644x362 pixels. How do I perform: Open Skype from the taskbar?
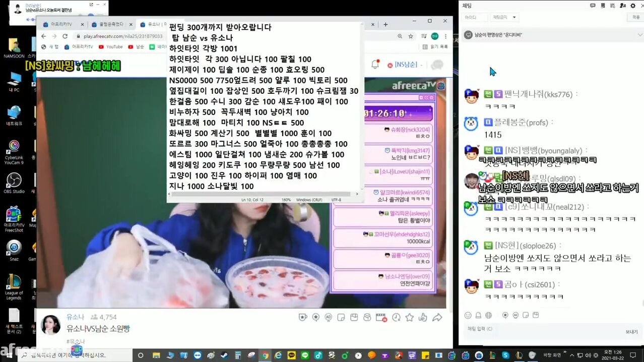(505, 355)
